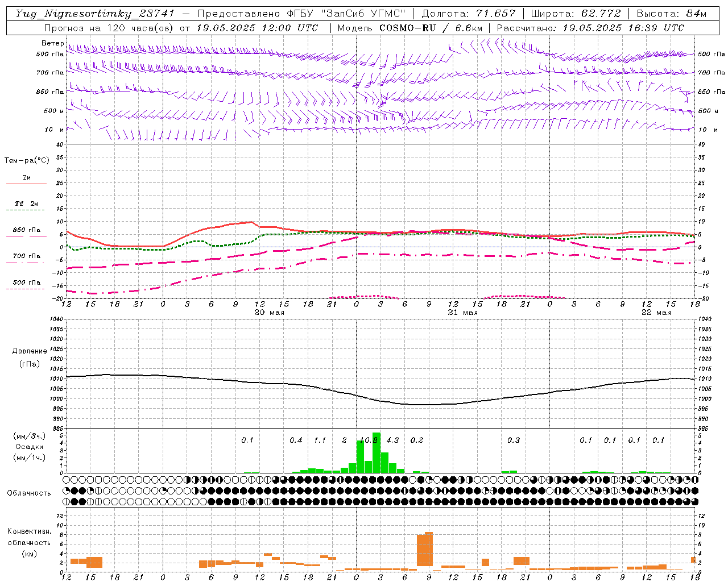This screenshot has height=582, width=728.
Task: Select the 850 гПа temperature legend entry
Action: (27, 230)
